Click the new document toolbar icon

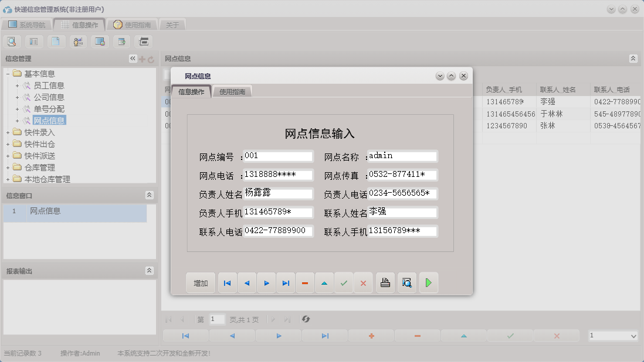[x=56, y=41]
